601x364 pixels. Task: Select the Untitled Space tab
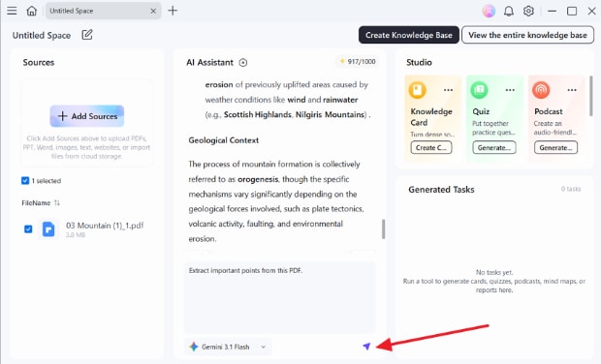pyautogui.click(x=103, y=11)
